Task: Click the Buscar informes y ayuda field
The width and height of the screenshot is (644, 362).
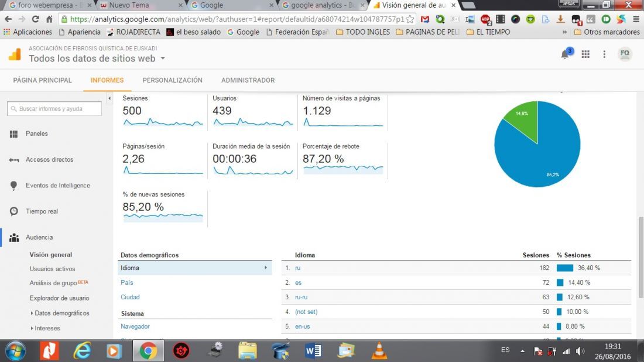Action: tap(54, 109)
